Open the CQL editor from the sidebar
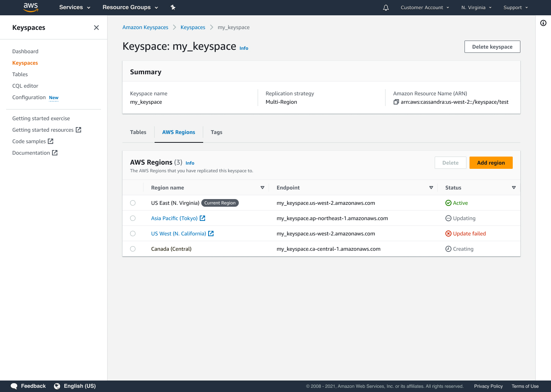 click(x=25, y=86)
